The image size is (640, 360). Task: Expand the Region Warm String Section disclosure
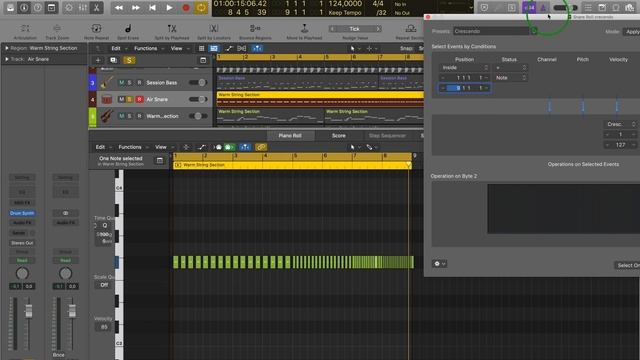7,48
